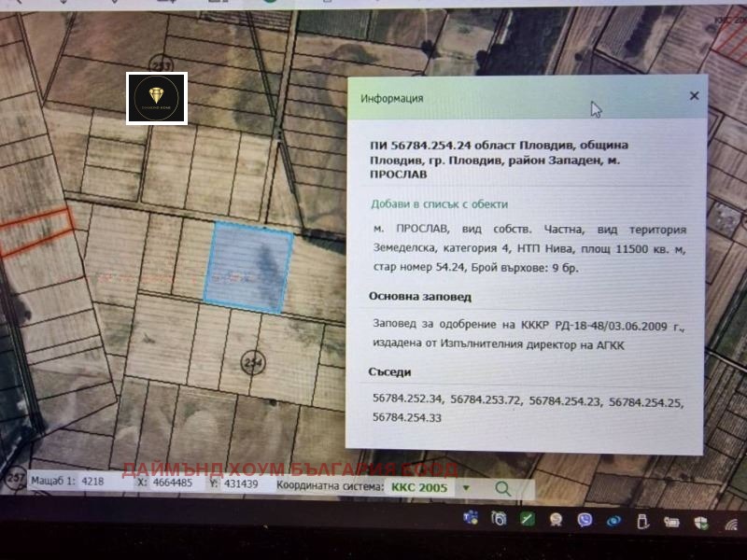747x560 pixels.
Task: Click the certificate ribbon tray icon
Action: pyautogui.click(x=557, y=520)
